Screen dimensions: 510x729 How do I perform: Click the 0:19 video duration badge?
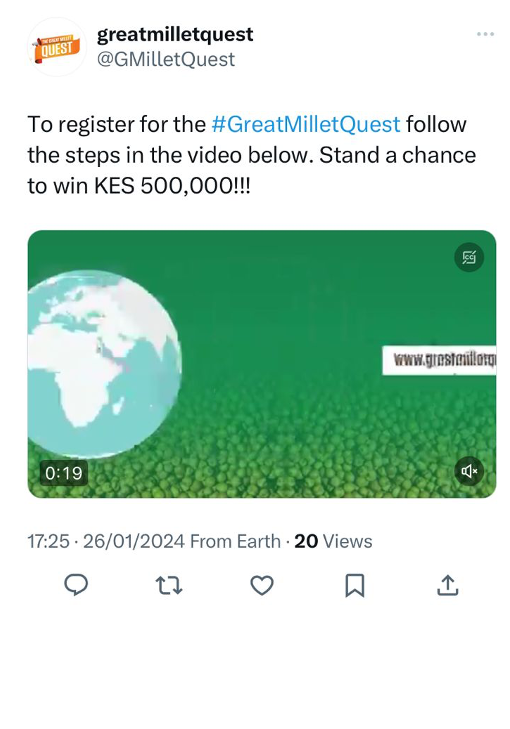click(x=64, y=473)
